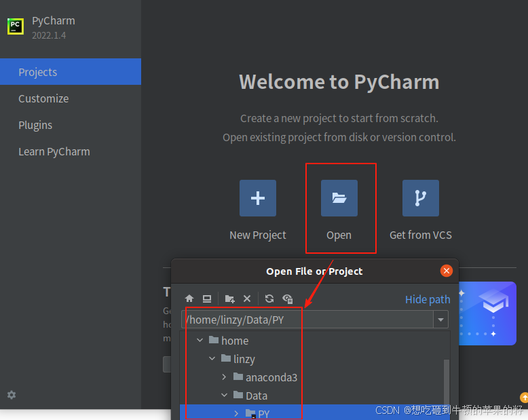Create a new directory in file dialog
528x420 pixels.
[x=229, y=299]
